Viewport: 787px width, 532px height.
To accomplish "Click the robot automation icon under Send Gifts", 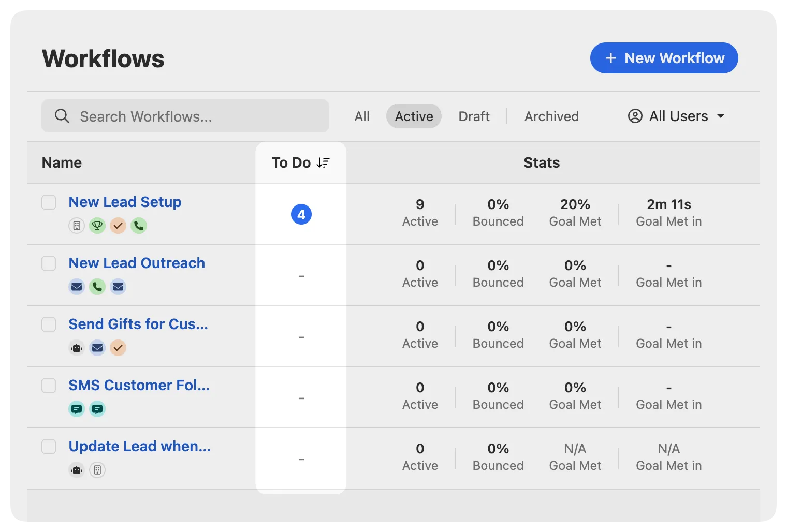I will tap(77, 348).
